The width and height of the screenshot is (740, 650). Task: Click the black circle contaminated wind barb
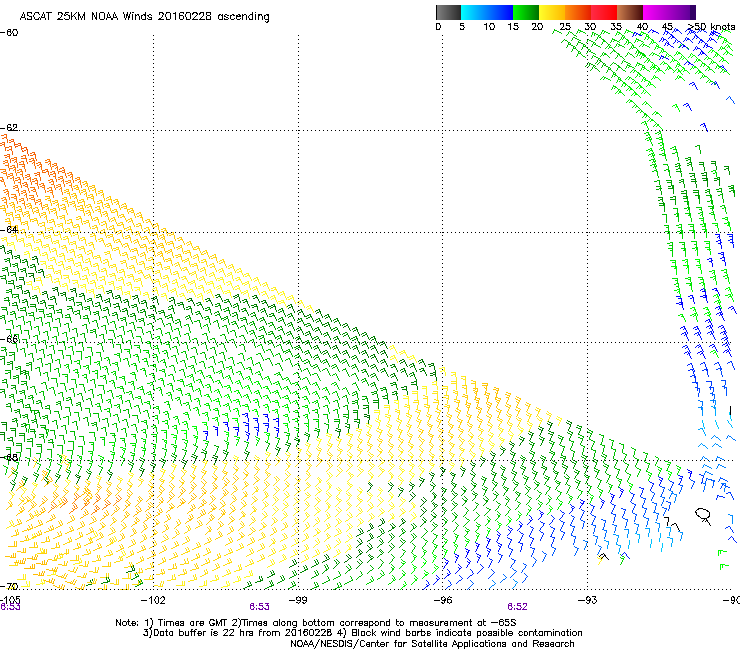click(x=703, y=515)
